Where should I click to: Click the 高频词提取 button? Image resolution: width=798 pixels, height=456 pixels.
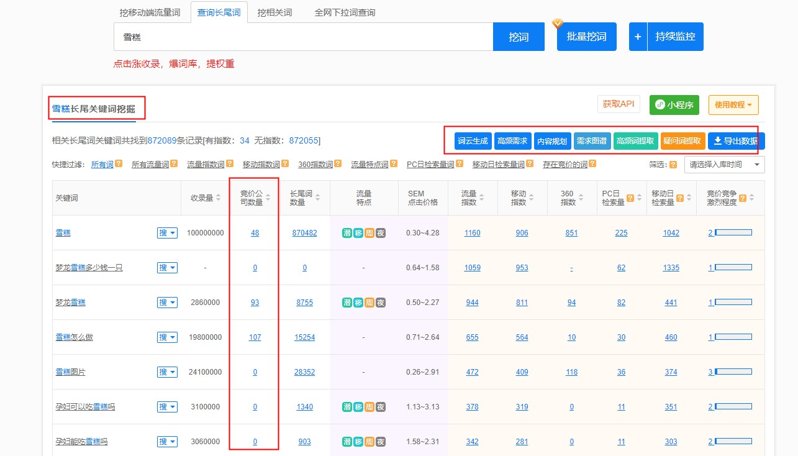[635, 141]
